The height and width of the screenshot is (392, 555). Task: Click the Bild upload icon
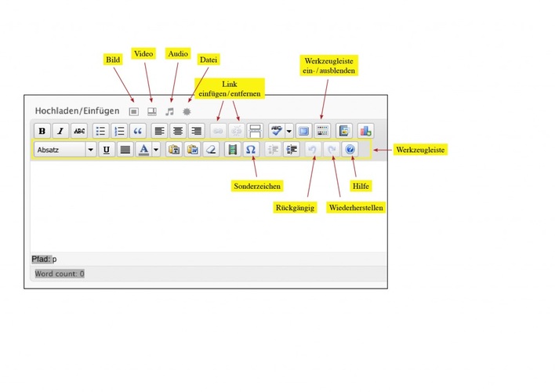pos(134,111)
